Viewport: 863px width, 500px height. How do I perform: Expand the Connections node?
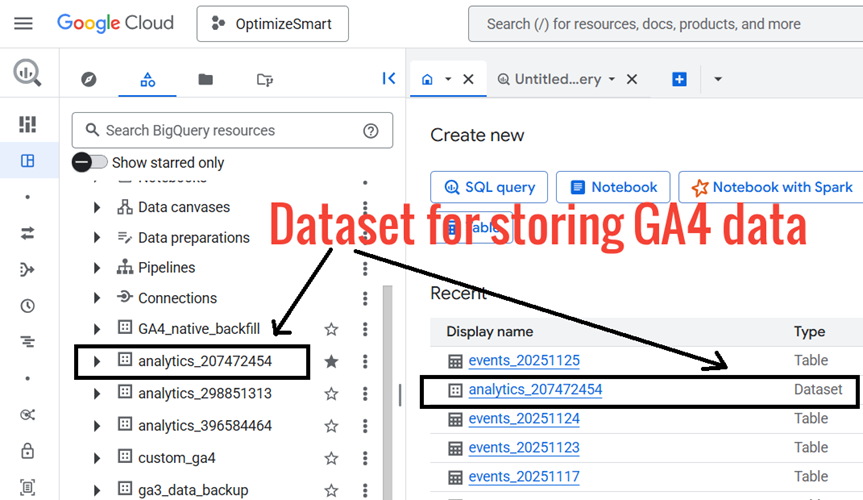pyautogui.click(x=97, y=298)
